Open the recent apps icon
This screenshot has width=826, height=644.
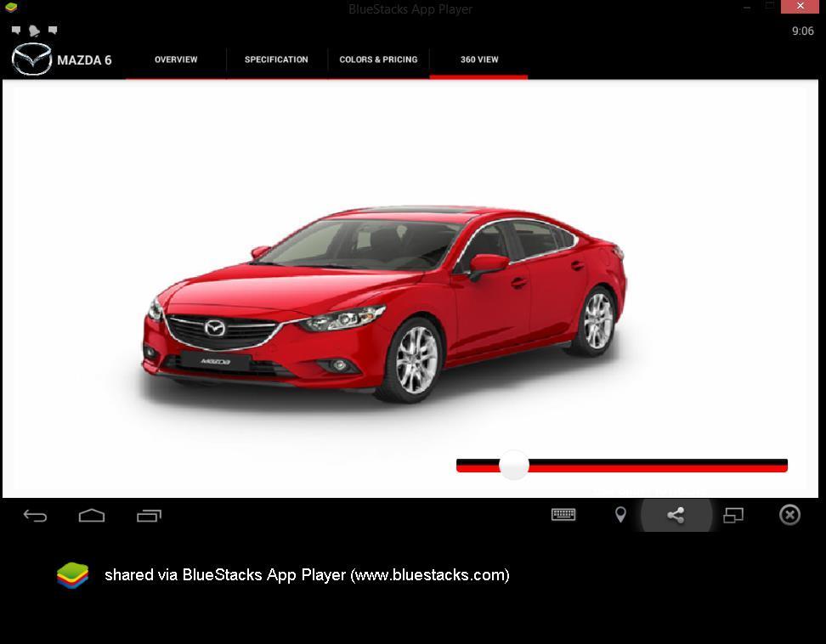149,516
